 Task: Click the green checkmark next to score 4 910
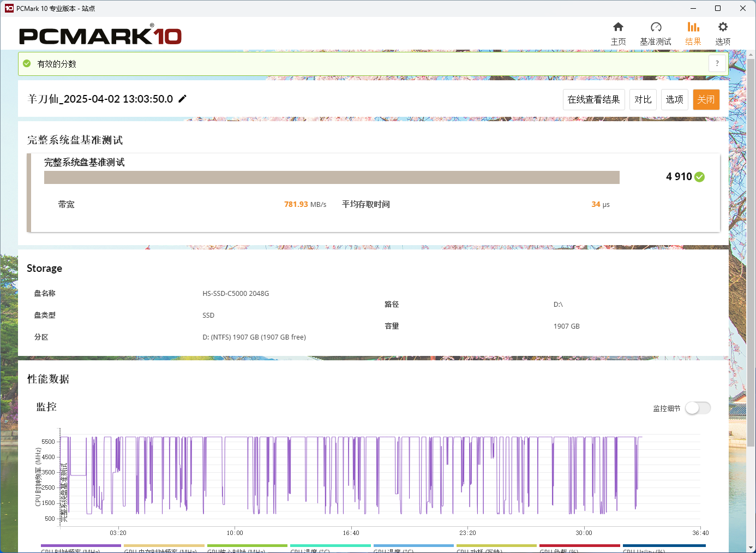(x=700, y=177)
